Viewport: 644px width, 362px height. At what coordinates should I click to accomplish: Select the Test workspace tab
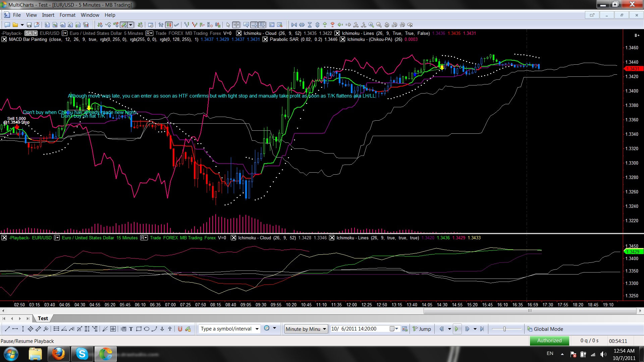43,318
